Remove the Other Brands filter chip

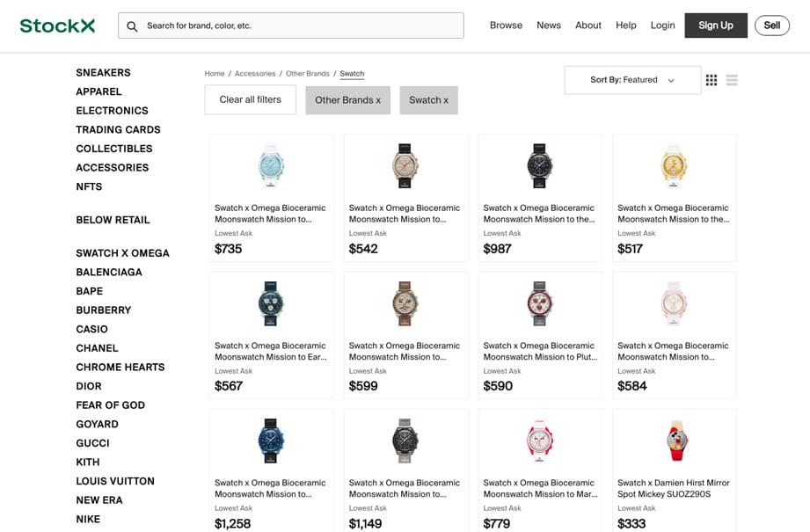tap(347, 100)
